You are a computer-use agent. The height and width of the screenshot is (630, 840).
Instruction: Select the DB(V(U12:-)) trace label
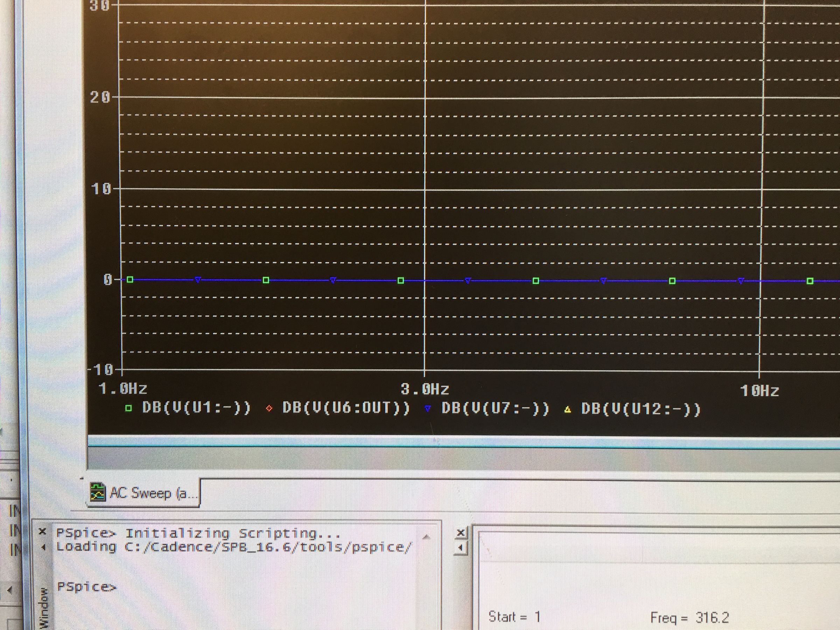point(640,409)
